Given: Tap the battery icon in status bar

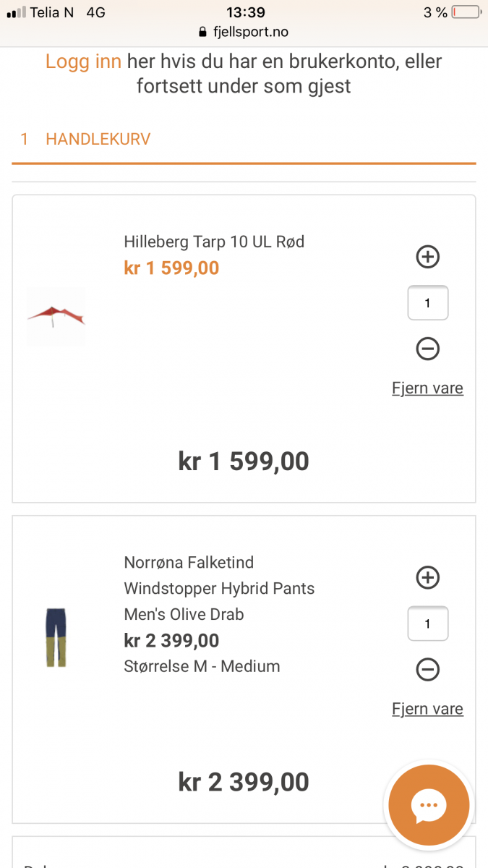Looking at the screenshot, I should click(465, 12).
